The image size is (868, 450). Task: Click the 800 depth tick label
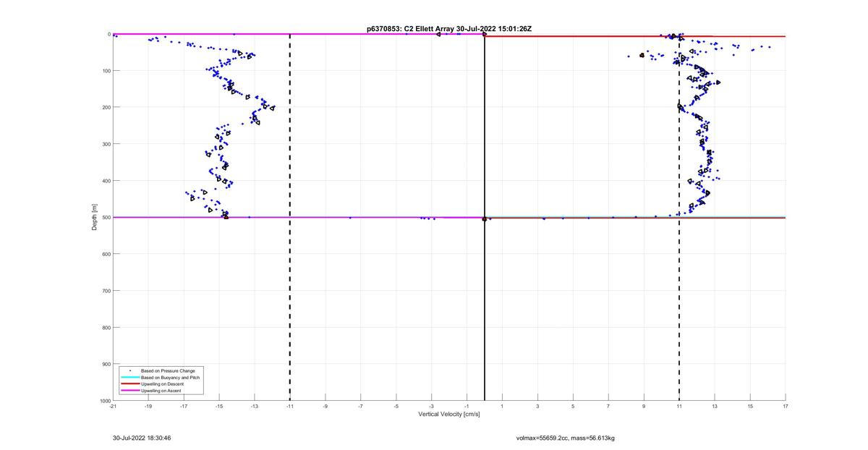(x=106, y=327)
